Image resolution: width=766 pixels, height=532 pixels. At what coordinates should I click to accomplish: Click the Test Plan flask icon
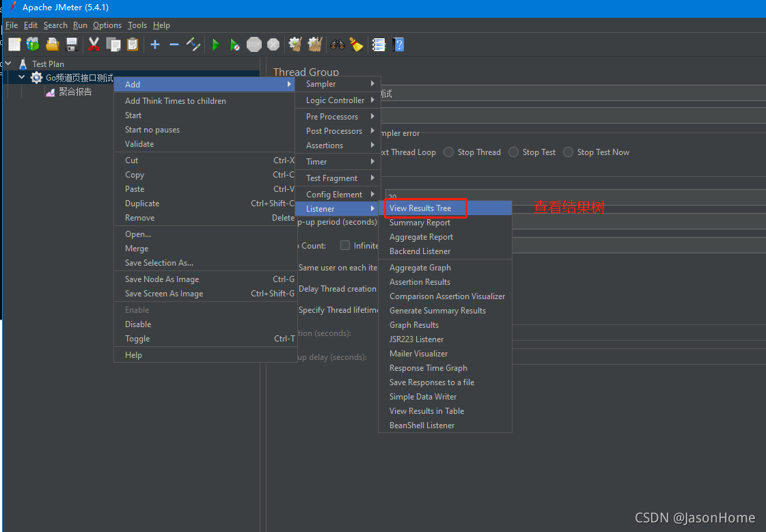pos(23,64)
